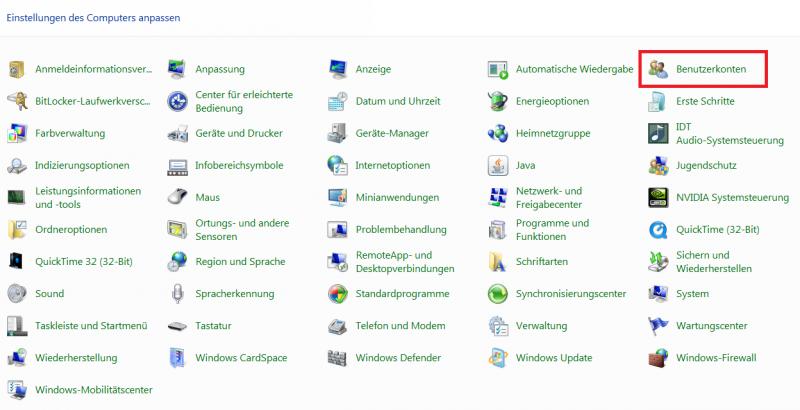Image resolution: width=800 pixels, height=410 pixels.
Task: Open the Internetoptionen globe icon
Action: 337,165
